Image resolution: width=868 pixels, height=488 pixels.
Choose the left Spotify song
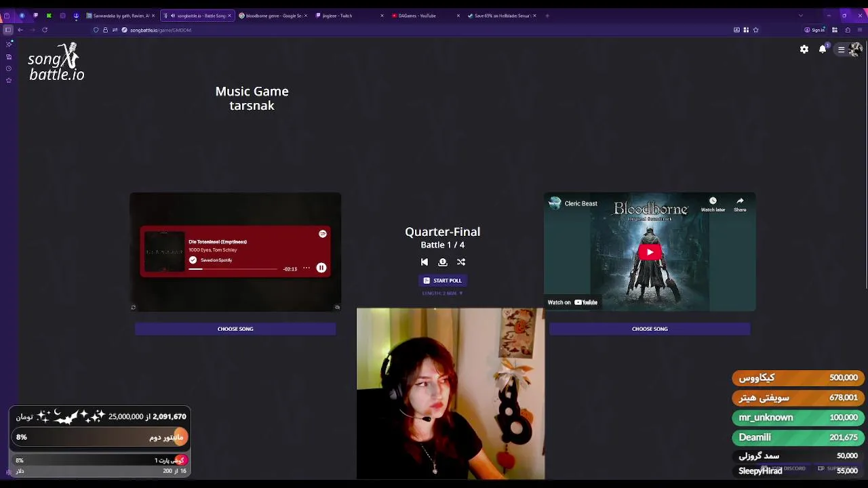pyautogui.click(x=235, y=329)
